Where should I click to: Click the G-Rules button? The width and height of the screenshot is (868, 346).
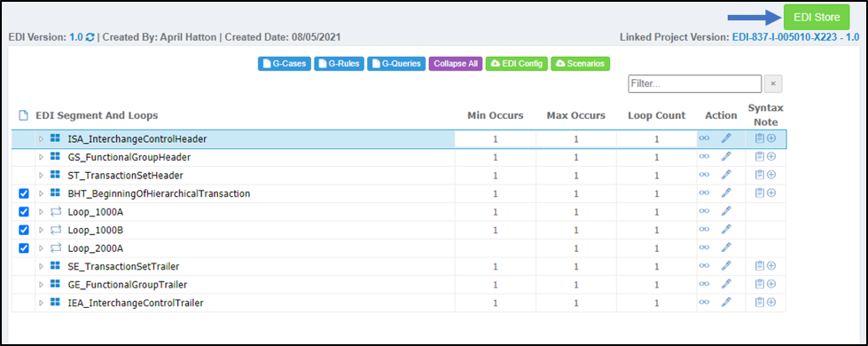click(x=339, y=64)
